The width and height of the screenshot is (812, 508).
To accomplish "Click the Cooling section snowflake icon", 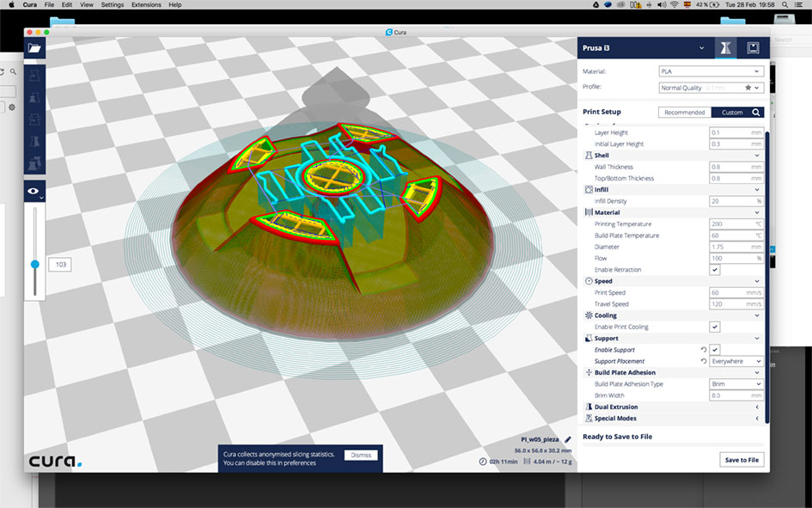I will pos(589,315).
